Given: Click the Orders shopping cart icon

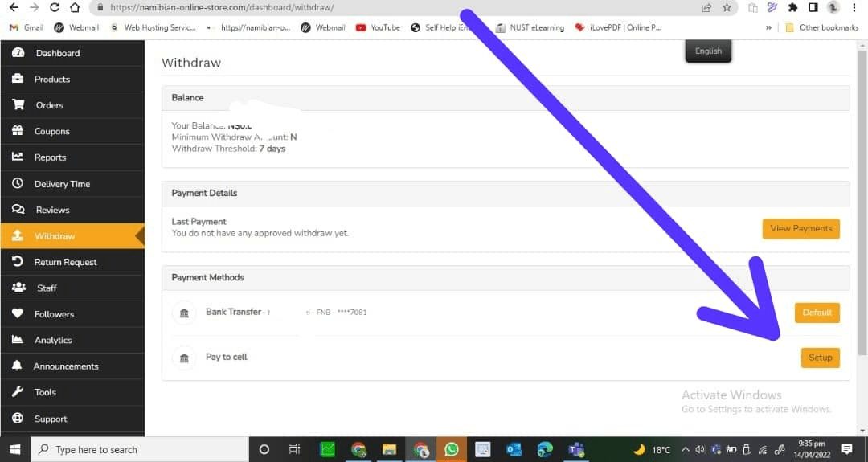Looking at the screenshot, I should coord(18,105).
